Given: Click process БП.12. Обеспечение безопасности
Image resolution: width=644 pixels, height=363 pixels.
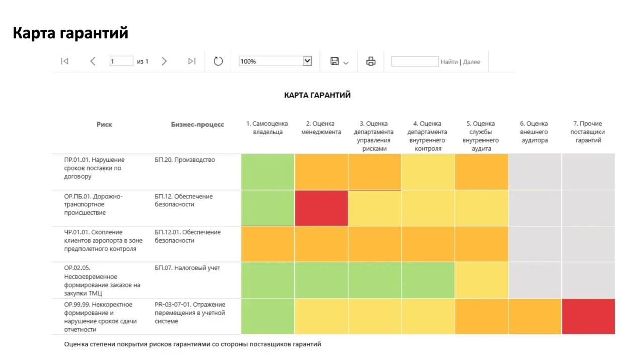Looking at the screenshot, I should pyautogui.click(x=184, y=200).
